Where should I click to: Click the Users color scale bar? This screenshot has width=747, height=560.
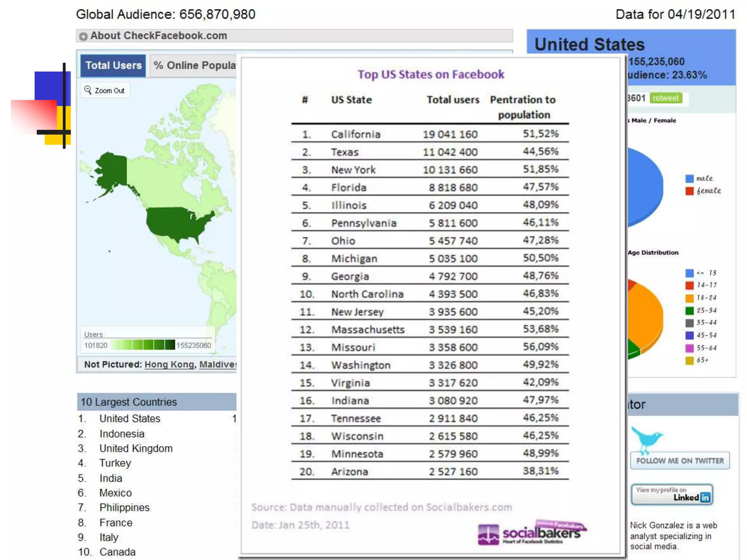pyautogui.click(x=143, y=345)
